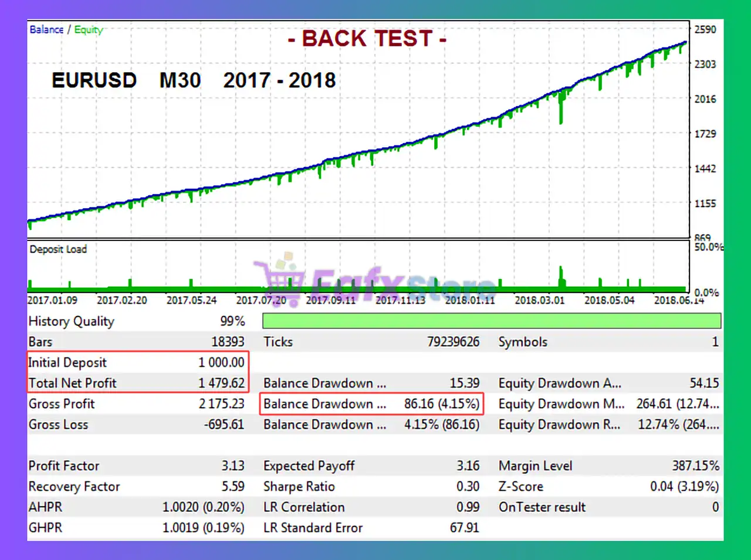Click the Ticks count 79239626
This screenshot has width=751, height=560.
(453, 342)
